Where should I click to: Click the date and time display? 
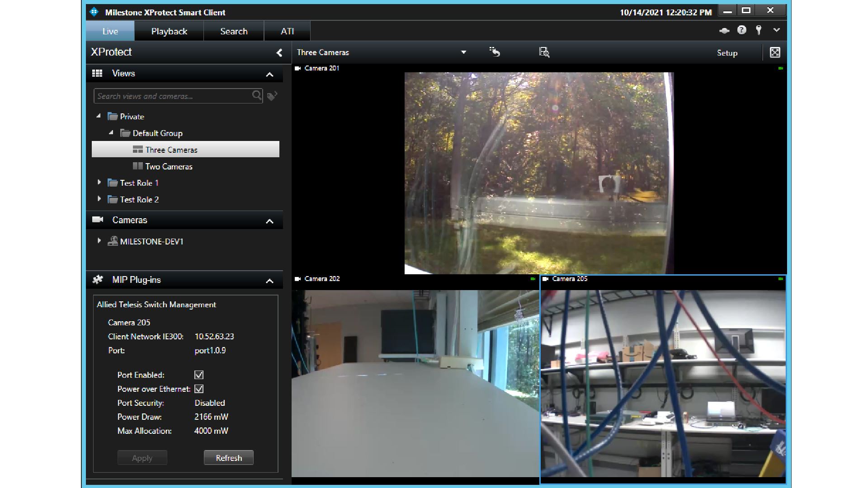tap(665, 12)
